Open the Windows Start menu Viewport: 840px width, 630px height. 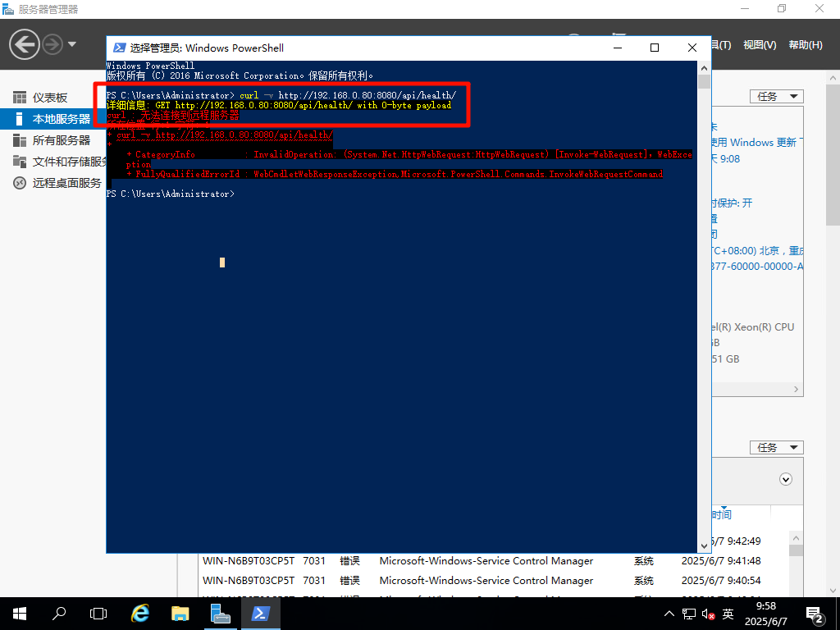[x=20, y=614]
